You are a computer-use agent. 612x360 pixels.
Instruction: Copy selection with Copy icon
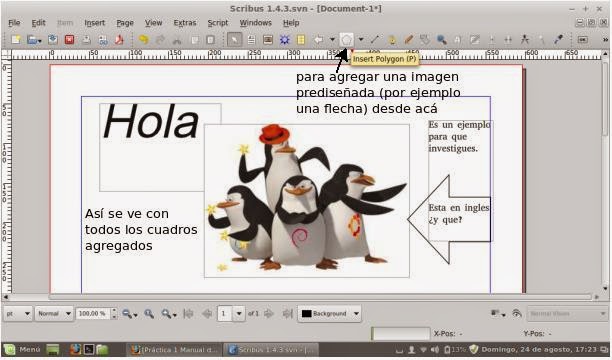tap(194, 39)
